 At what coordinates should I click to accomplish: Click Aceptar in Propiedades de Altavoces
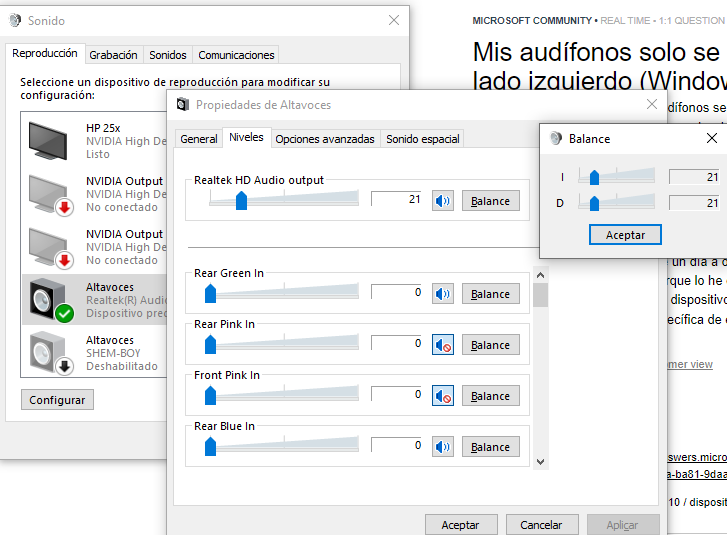460,525
